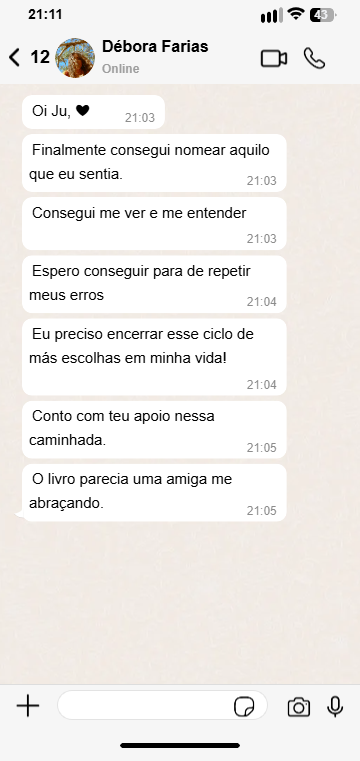Image resolution: width=360 pixels, height=761 pixels.
Task: Tap the unread count 12 badge
Action: click(x=40, y=57)
